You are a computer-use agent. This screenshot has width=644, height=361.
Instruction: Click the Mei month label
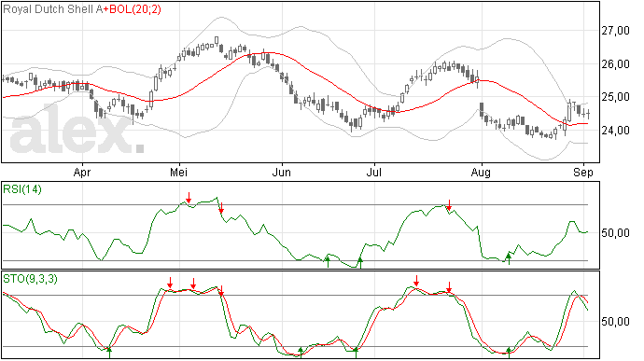click(x=178, y=172)
